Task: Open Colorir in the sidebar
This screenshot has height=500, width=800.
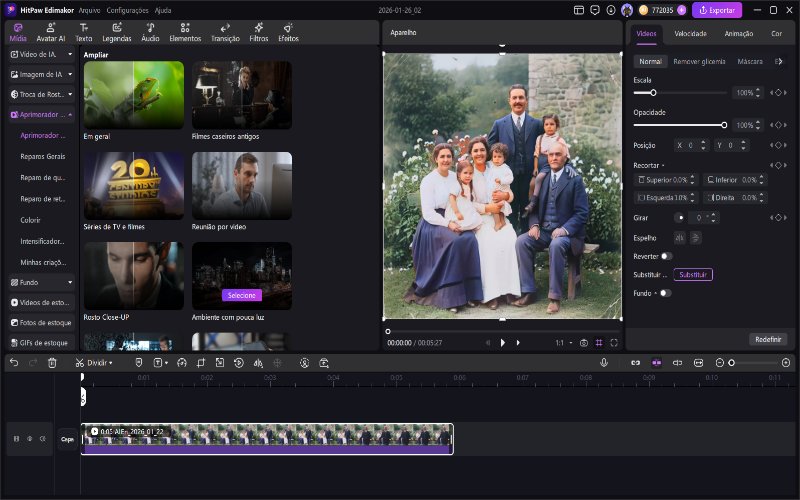Action: click(30, 220)
